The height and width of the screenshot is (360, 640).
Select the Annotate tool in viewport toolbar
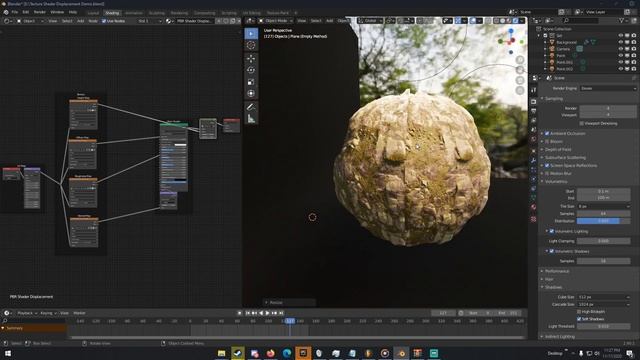pos(251,107)
